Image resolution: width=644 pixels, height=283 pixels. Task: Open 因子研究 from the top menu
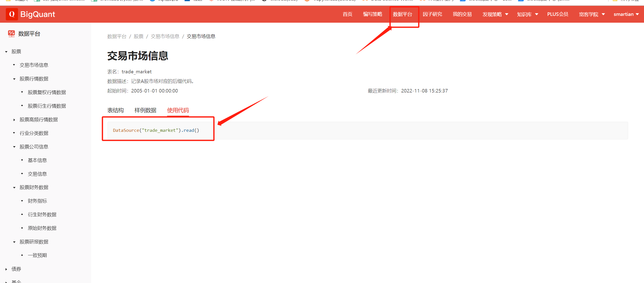pos(432,14)
